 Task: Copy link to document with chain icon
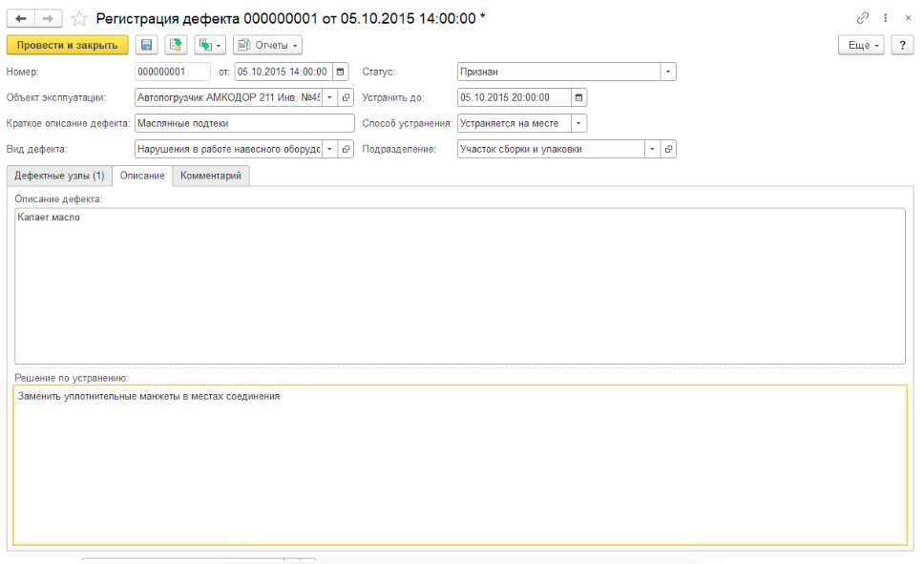click(x=863, y=18)
